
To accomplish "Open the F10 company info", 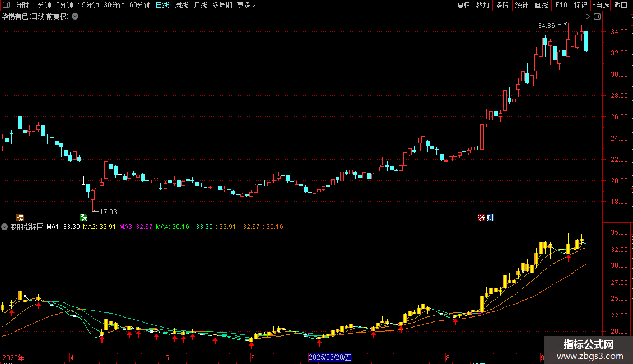I will [x=561, y=5].
